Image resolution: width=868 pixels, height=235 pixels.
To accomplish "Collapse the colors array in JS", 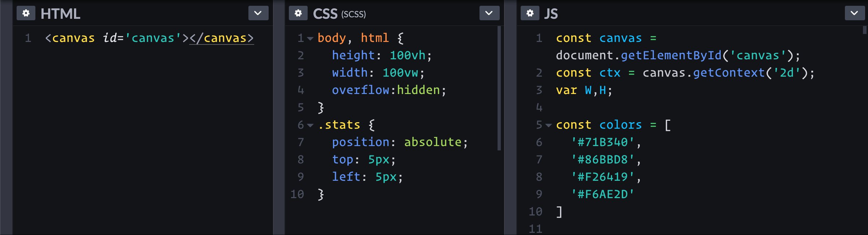I will (x=548, y=125).
